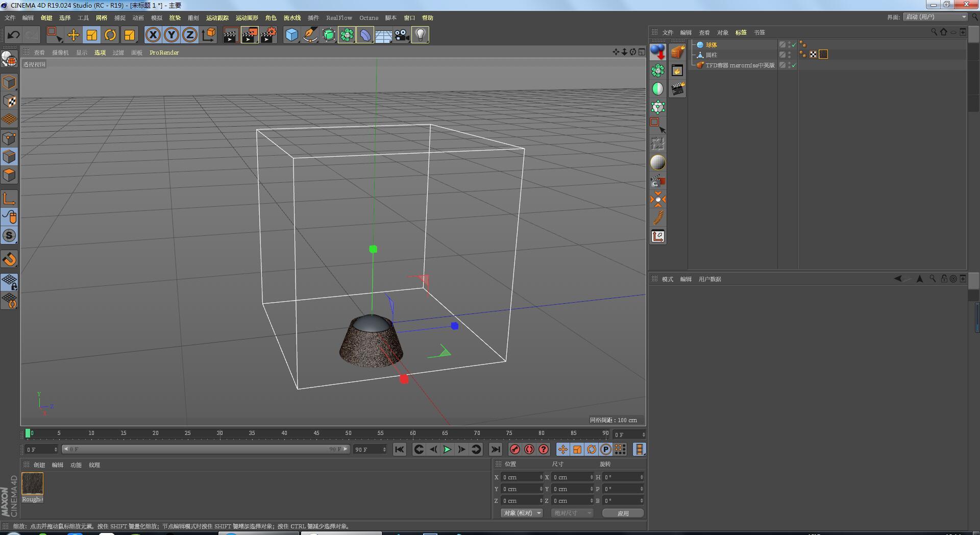This screenshot has width=980, height=535.
Task: Open the 界面 layout dropdown 启动 (用户)
Action: pos(936,17)
